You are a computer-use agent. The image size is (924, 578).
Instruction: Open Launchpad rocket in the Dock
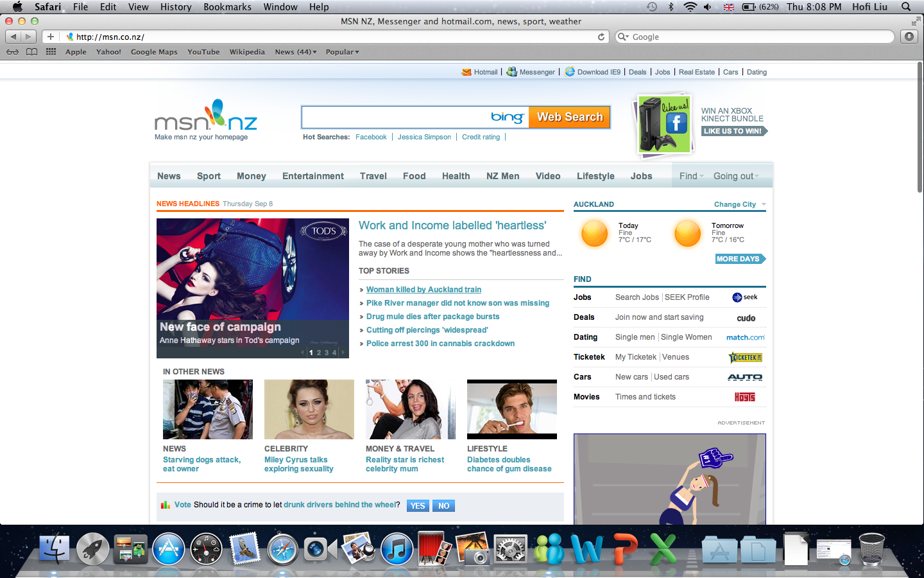92,550
